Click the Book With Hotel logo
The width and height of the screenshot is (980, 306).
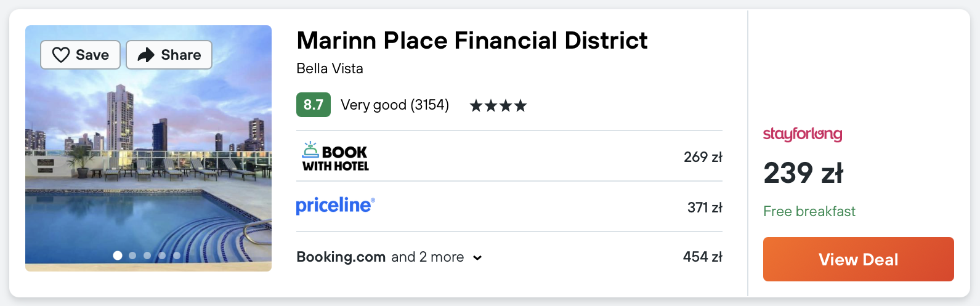[335, 156]
